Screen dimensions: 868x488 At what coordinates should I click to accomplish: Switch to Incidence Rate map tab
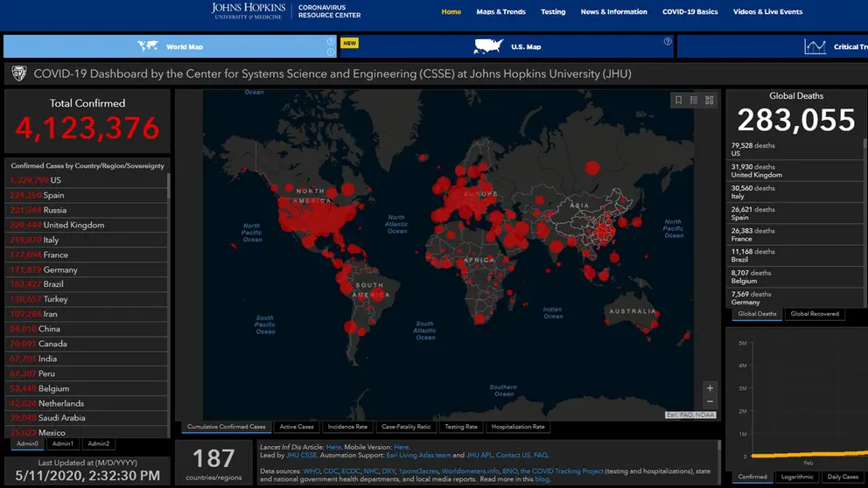pos(347,427)
